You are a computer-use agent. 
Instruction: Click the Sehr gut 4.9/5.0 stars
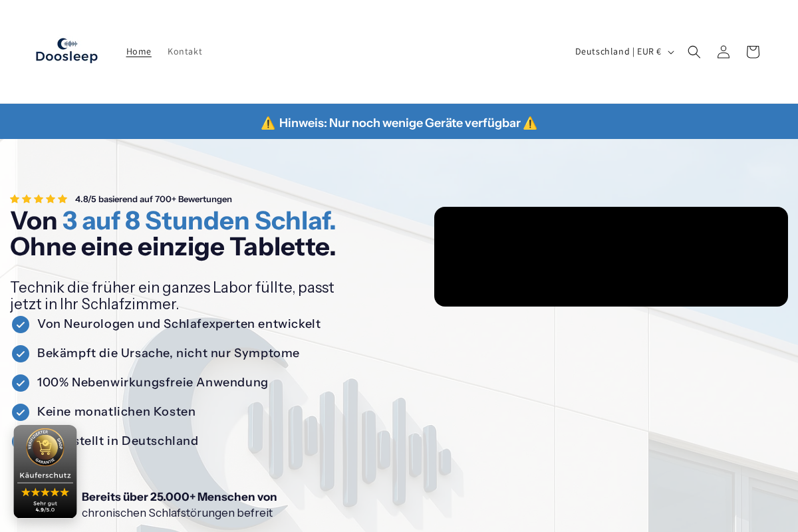click(45, 492)
